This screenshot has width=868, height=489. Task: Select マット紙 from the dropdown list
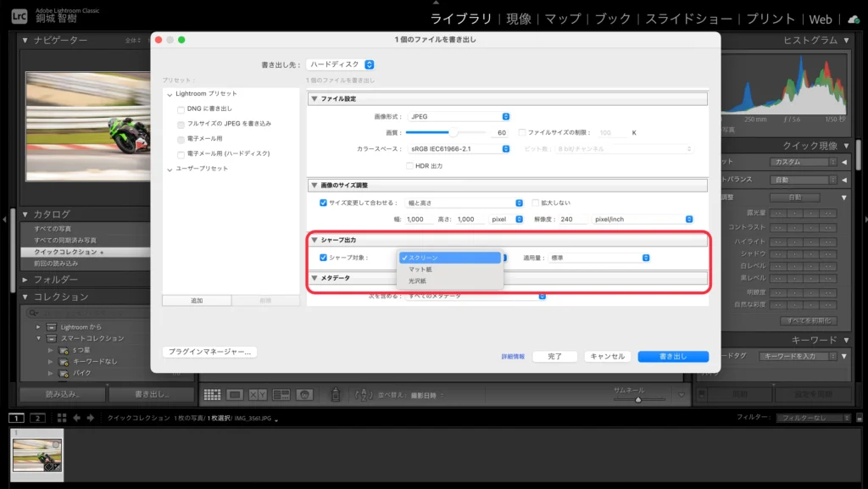(x=421, y=269)
